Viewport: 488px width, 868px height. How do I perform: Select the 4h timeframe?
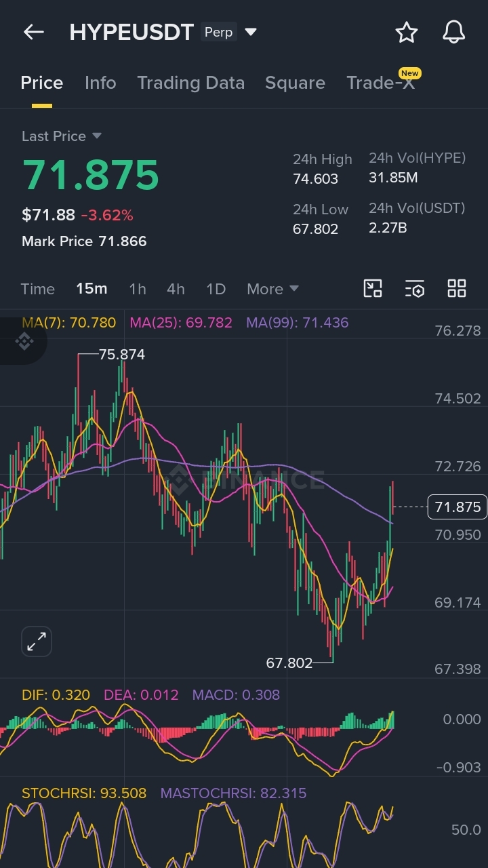click(x=176, y=289)
